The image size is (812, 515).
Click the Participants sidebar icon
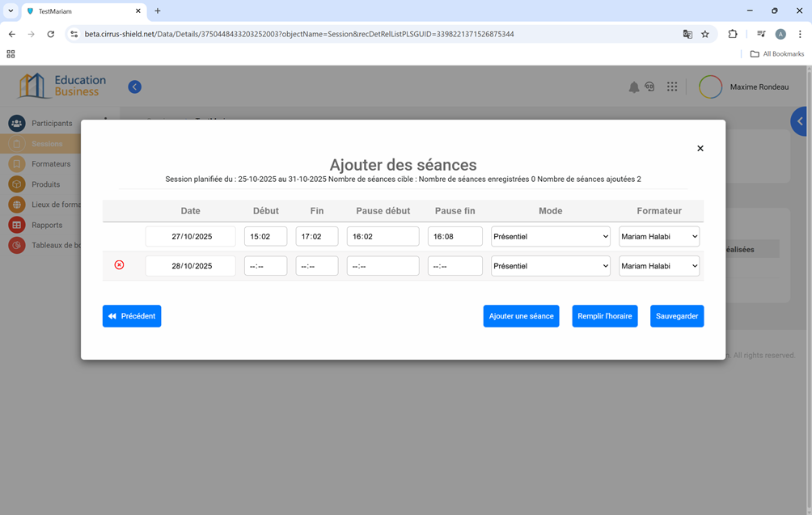[16, 124]
